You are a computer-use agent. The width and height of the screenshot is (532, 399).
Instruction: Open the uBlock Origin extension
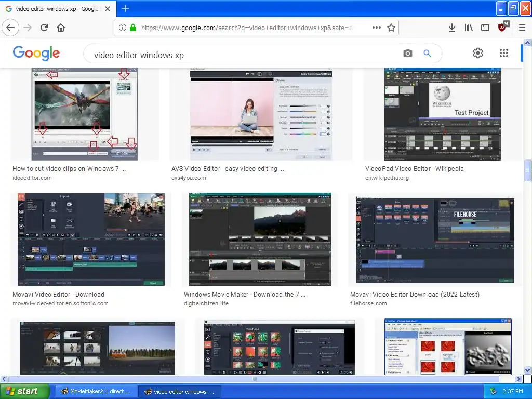pyautogui.click(x=502, y=27)
